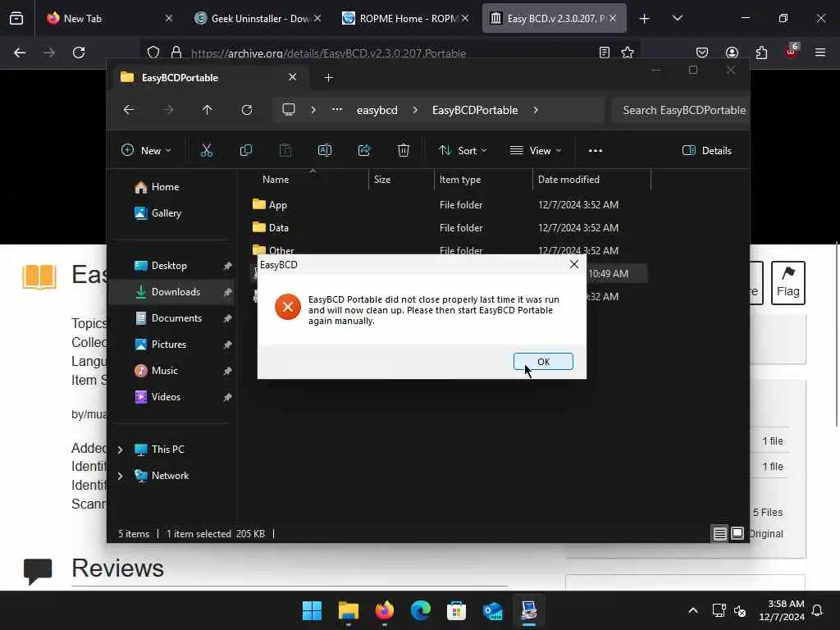Click the Delete trash icon in Explorer
The image size is (840, 630).
[404, 151]
